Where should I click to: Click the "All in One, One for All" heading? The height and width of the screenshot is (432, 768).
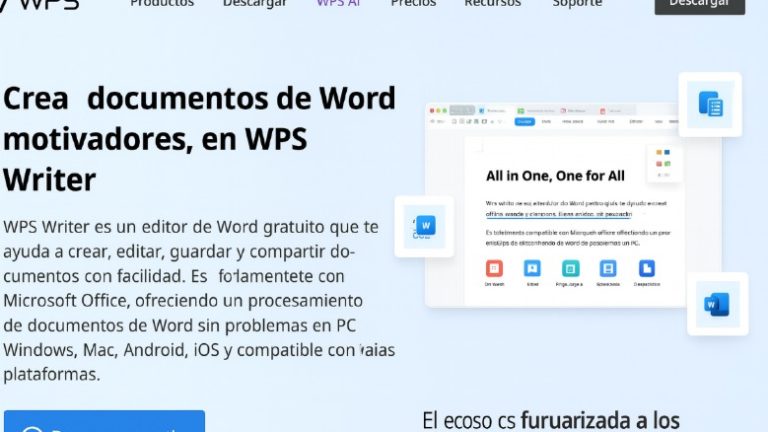[555, 176]
